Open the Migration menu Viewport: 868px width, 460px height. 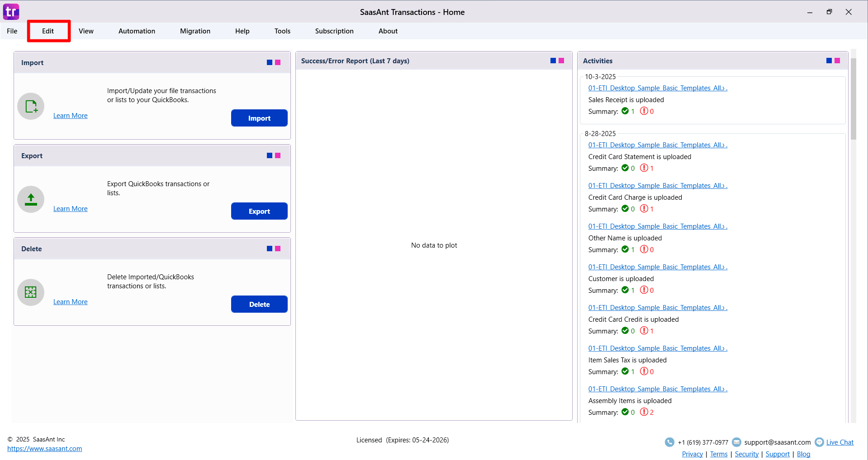(x=195, y=31)
